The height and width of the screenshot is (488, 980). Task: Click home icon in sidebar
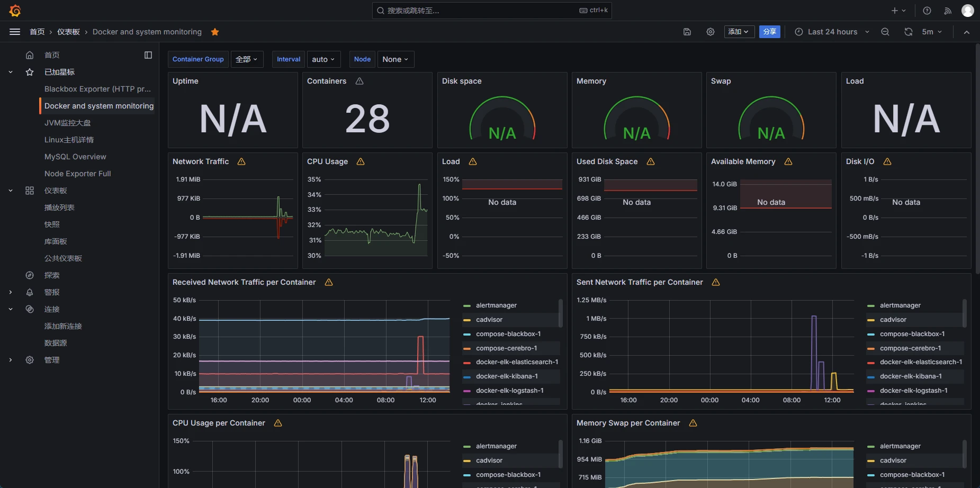[30, 55]
